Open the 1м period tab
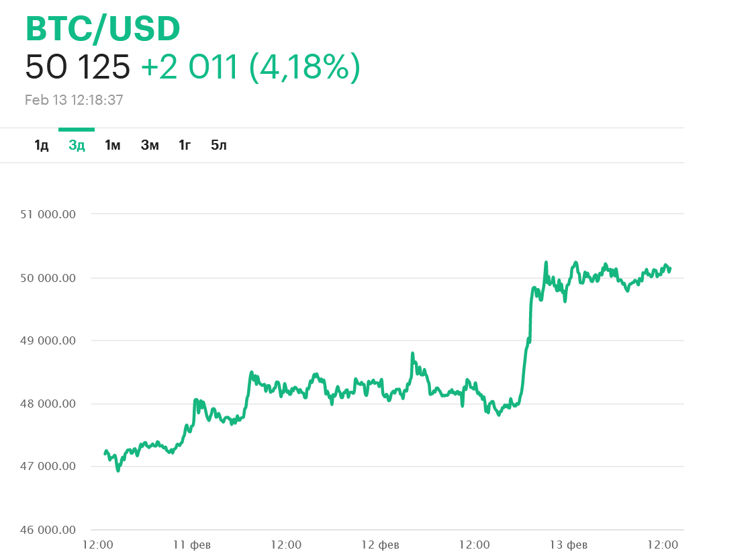The height and width of the screenshot is (560, 750). tap(112, 145)
